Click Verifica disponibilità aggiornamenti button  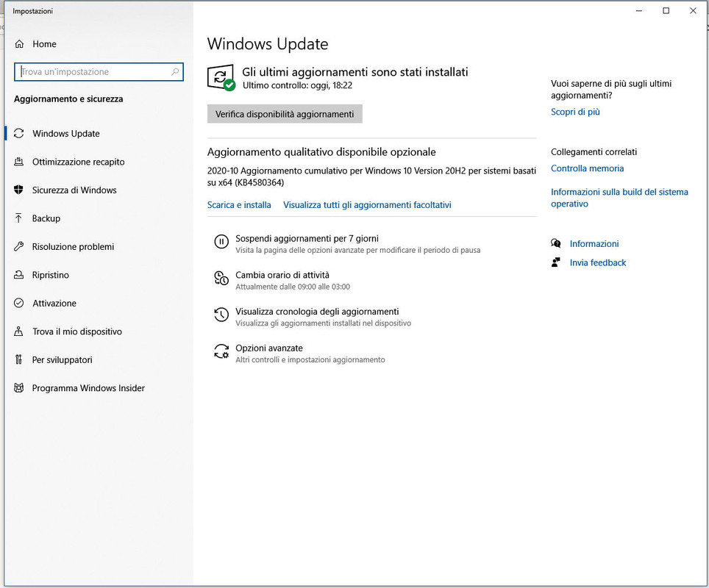click(285, 114)
